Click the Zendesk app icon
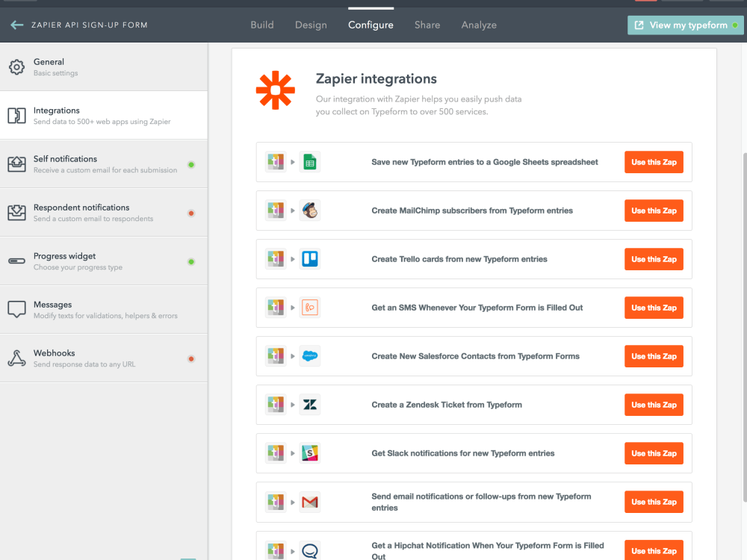Screen dimensions: 747x560 310,405
